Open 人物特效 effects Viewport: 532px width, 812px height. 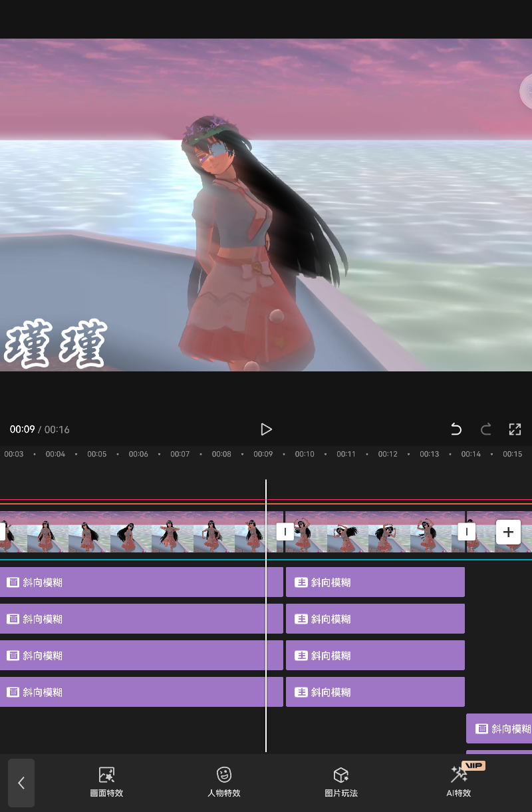[x=224, y=781]
